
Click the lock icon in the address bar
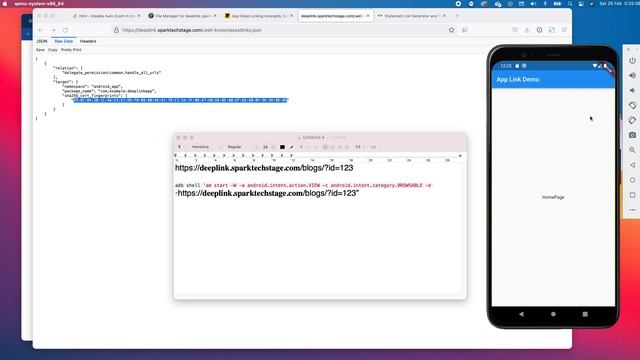tap(116, 30)
